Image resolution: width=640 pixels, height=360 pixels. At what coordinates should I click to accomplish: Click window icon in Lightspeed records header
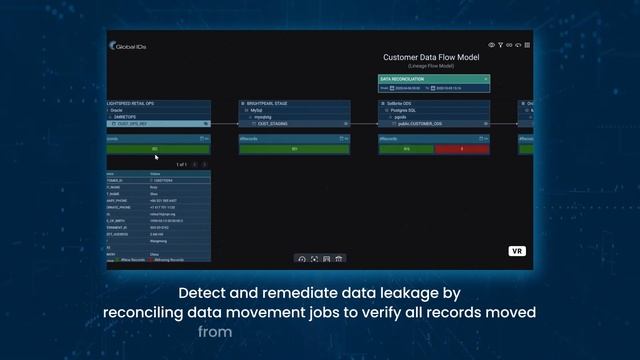[202, 139]
